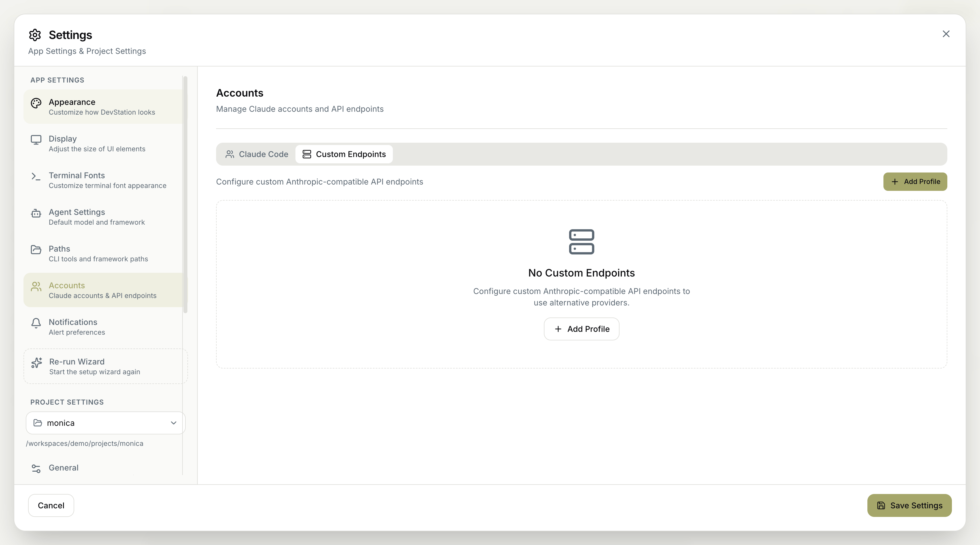Click the save disk icon on Save Settings
Image resolution: width=980 pixels, height=545 pixels.
[x=881, y=505]
